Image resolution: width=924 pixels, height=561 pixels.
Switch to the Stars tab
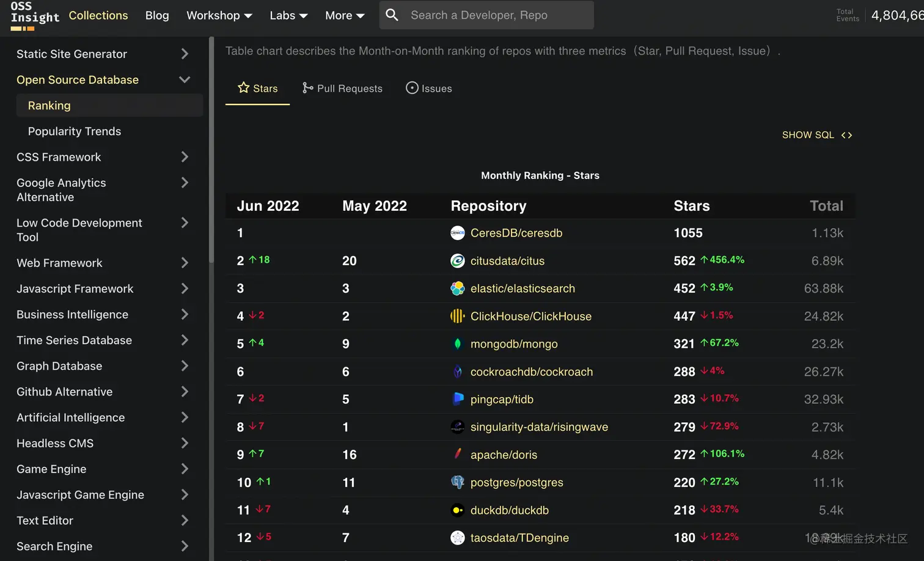[x=257, y=89]
